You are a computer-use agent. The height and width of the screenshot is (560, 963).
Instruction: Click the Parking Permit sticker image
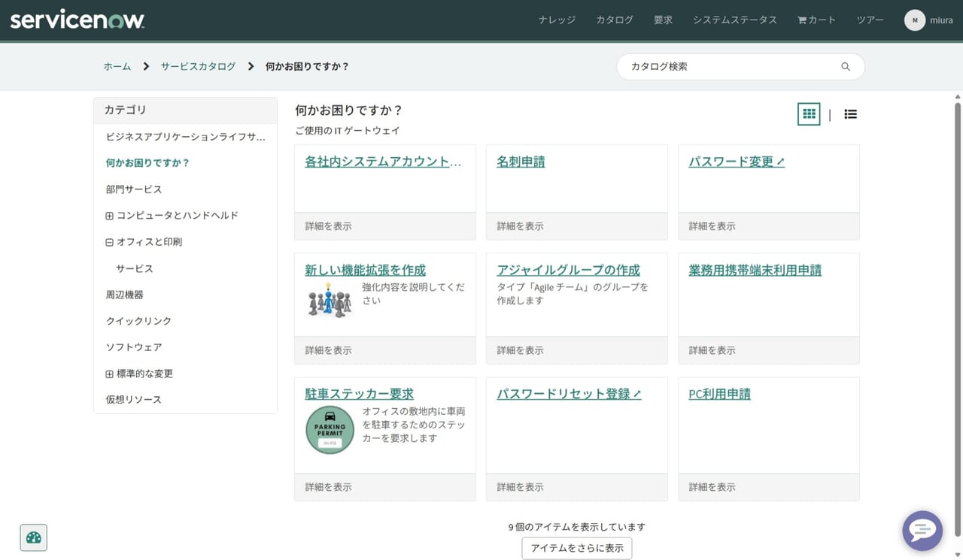click(330, 430)
